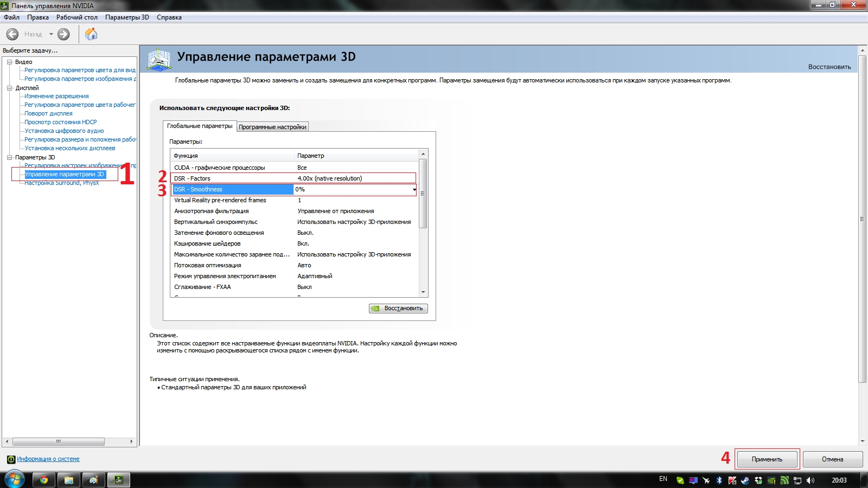Click the Восстановить link in the page header
Screen dimensions: 868x488
(829, 67)
